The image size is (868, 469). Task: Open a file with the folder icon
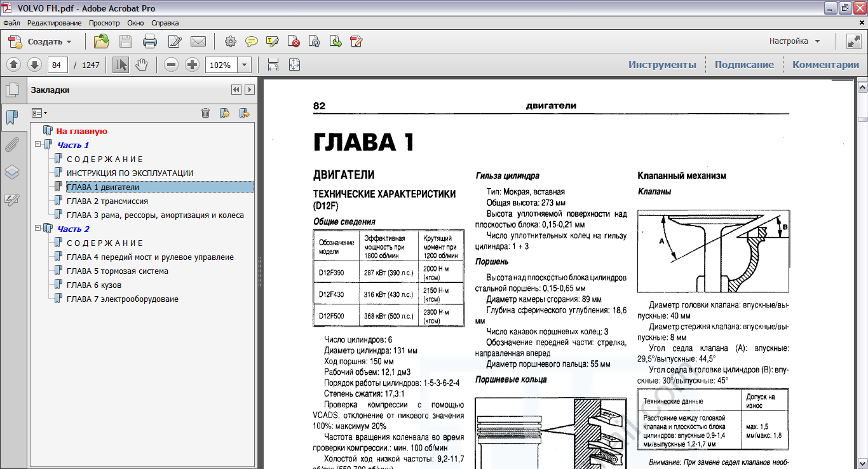(101, 42)
